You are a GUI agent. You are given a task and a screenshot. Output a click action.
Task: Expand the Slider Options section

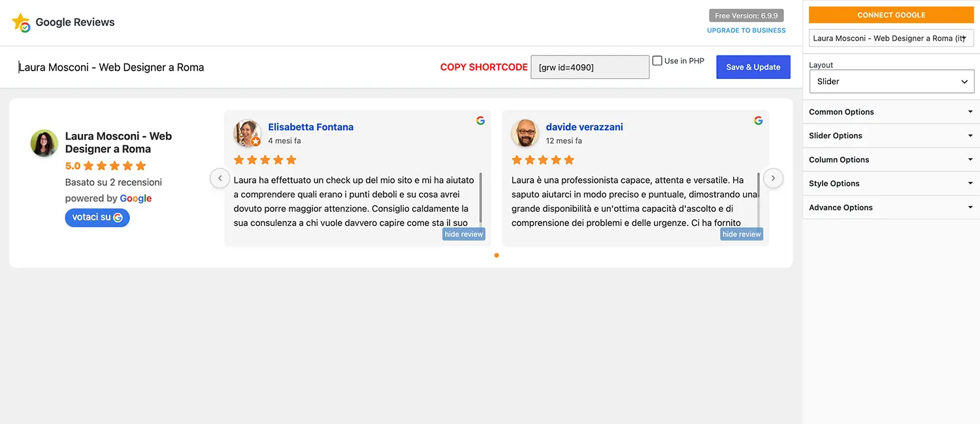(x=892, y=136)
